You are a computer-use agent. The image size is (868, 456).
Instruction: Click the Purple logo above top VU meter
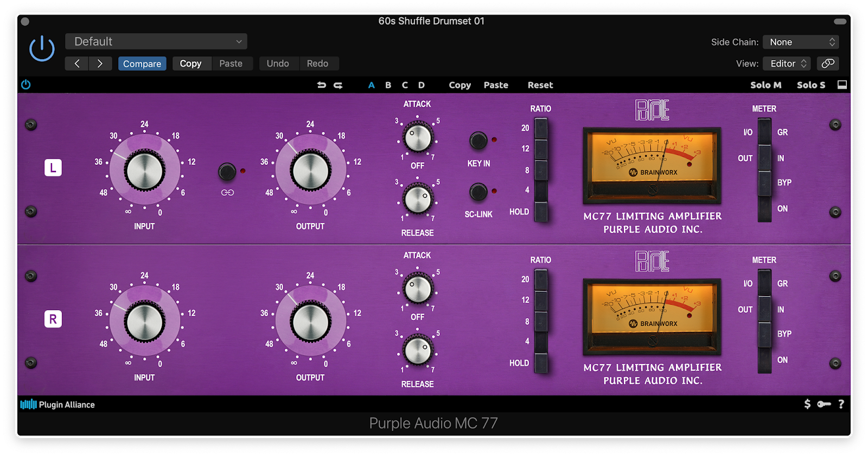[x=652, y=110]
